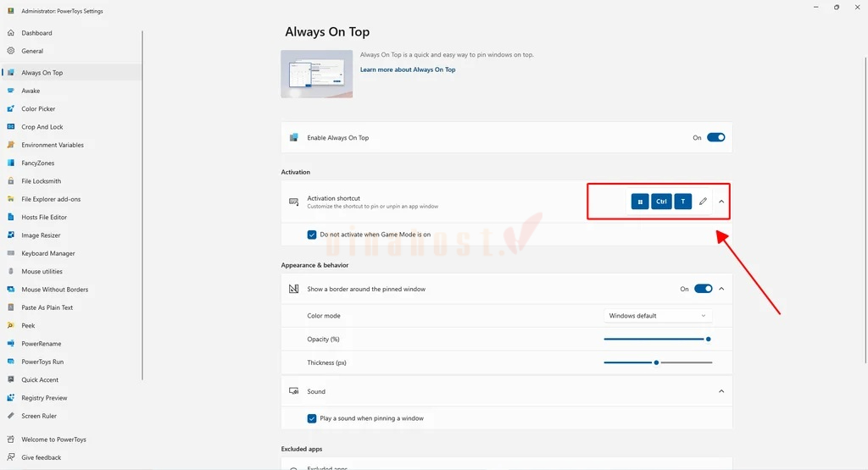Adjust the Opacity (%) slider
Screen dimensions: 868x470
(x=658, y=339)
